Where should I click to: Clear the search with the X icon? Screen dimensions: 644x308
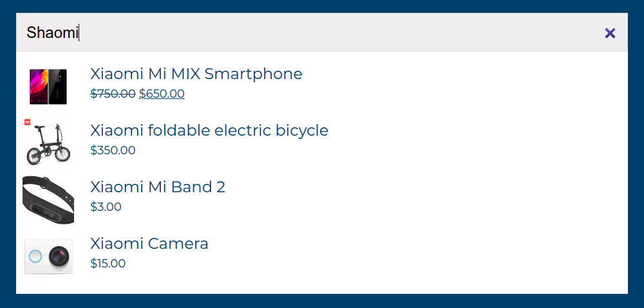(610, 33)
